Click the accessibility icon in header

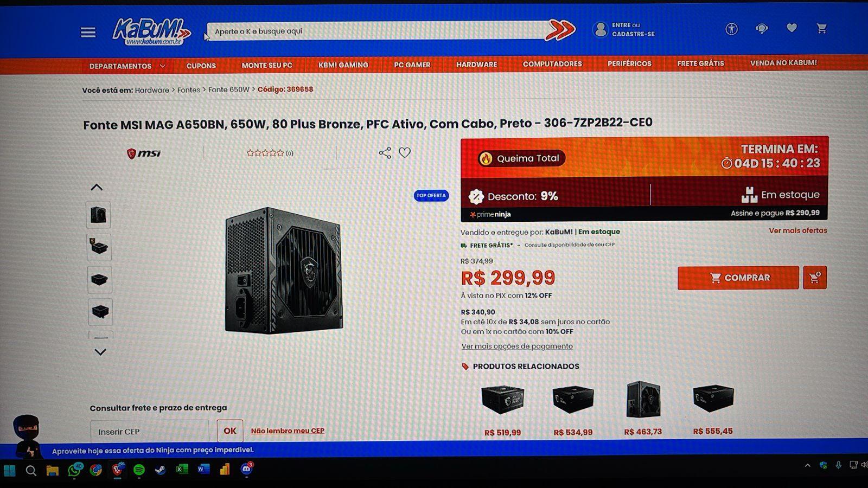[x=731, y=29]
